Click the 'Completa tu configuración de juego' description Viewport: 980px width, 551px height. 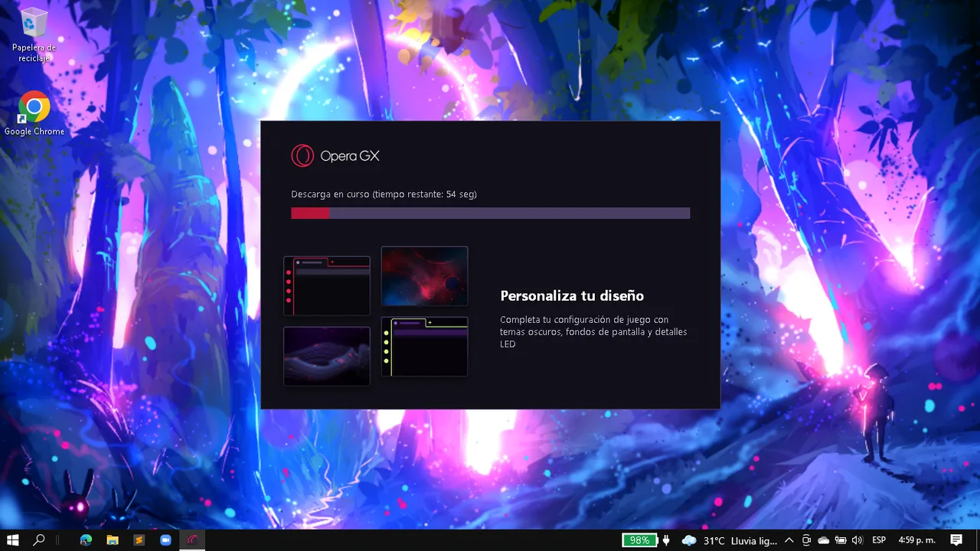[x=593, y=332]
